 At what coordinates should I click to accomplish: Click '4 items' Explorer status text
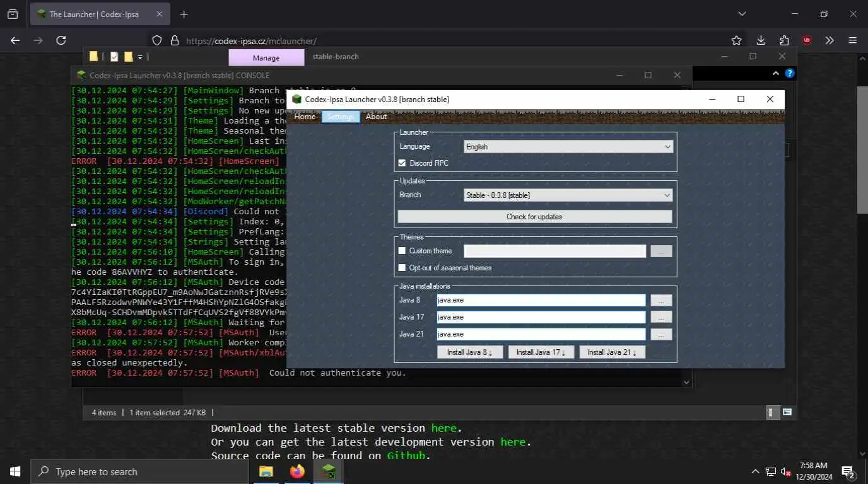click(x=104, y=413)
